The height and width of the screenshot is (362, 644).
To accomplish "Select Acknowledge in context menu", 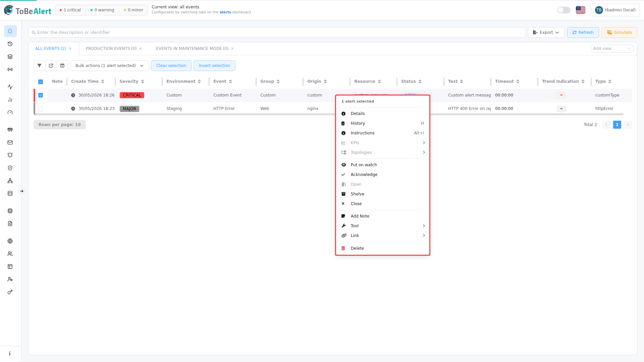I will point(383,175).
